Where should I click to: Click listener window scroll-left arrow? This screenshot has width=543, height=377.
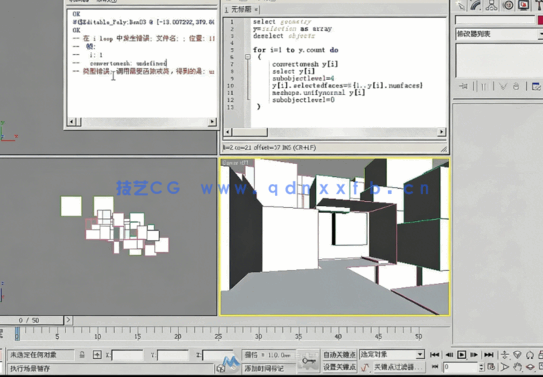click(x=71, y=122)
